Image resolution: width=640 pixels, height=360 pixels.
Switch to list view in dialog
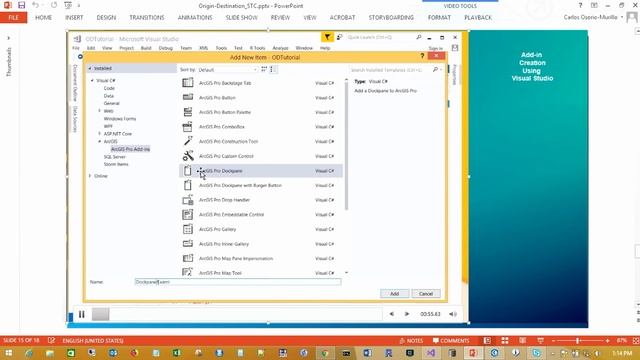273,69
